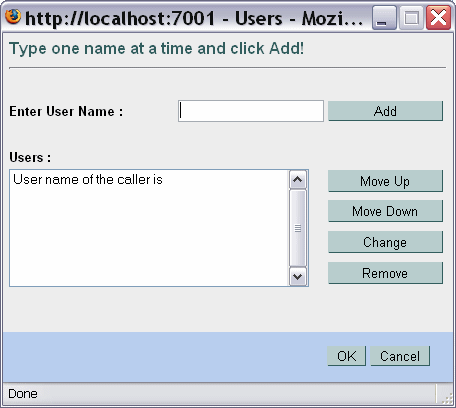456x408 pixels.
Task: Confirm with the OK button
Action: [x=347, y=356]
